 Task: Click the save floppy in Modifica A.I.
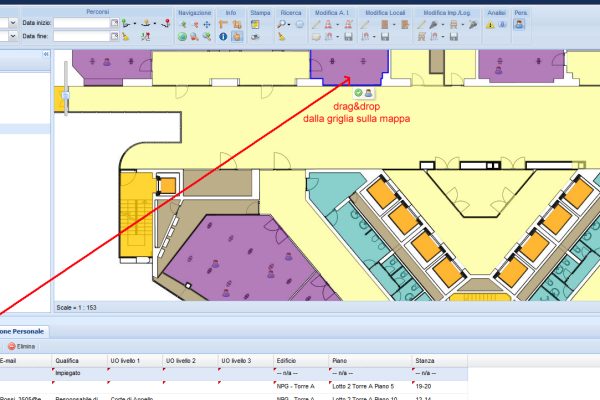(348, 37)
